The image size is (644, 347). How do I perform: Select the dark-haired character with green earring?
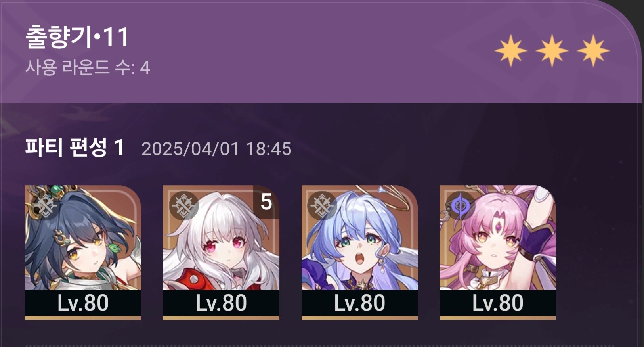[x=83, y=238]
